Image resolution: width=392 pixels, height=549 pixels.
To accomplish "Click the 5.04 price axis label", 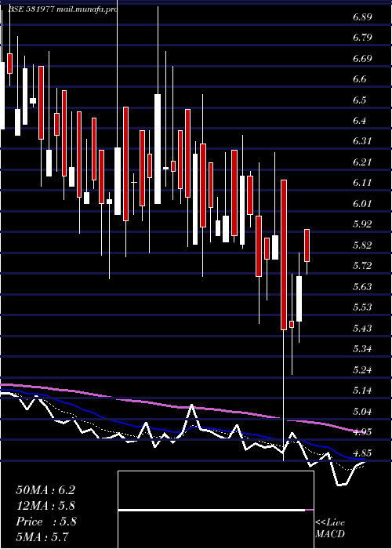I will pyautogui.click(x=362, y=411).
